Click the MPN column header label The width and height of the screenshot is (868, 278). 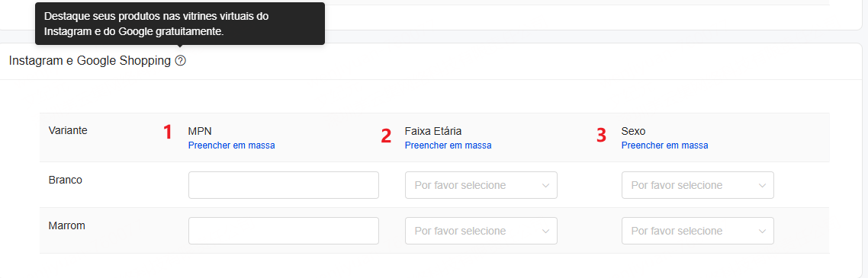tap(200, 132)
